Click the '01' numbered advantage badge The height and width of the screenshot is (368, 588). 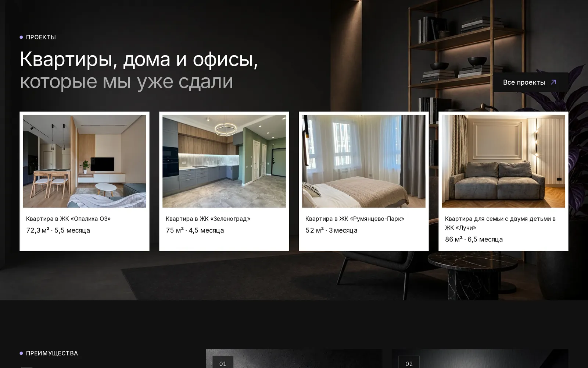pyautogui.click(x=223, y=362)
